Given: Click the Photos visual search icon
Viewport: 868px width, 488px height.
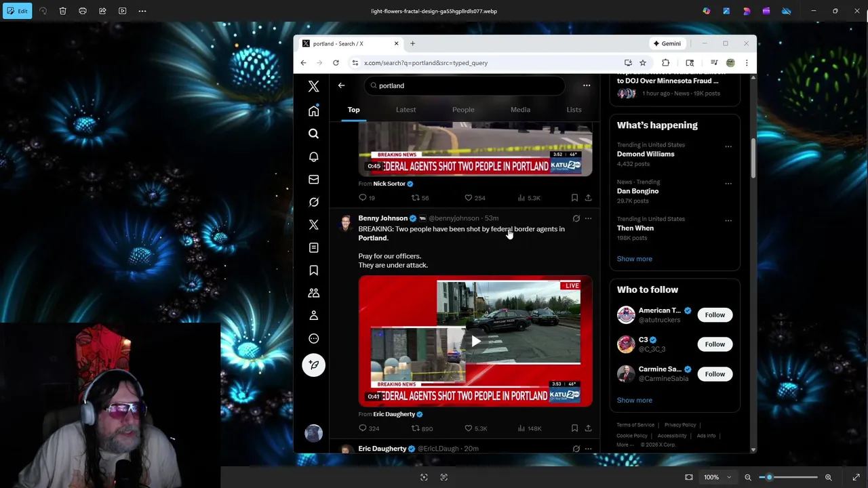Looking at the screenshot, I should pyautogui.click(x=424, y=477).
